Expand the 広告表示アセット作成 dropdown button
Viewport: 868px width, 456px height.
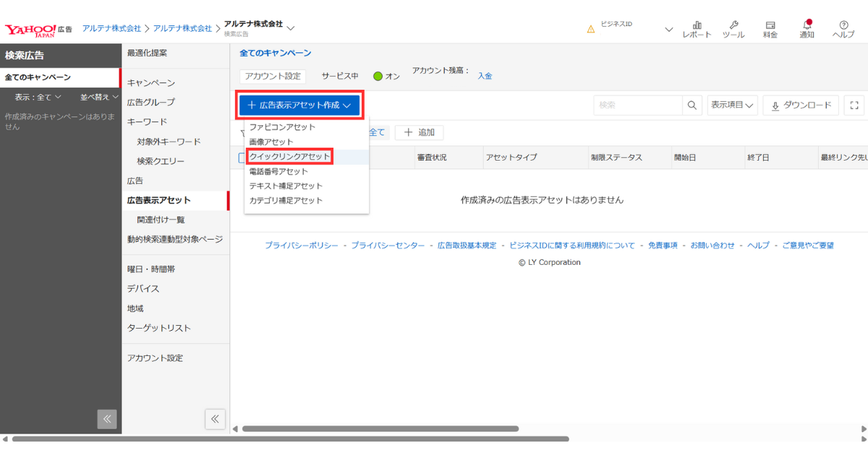[x=299, y=105]
